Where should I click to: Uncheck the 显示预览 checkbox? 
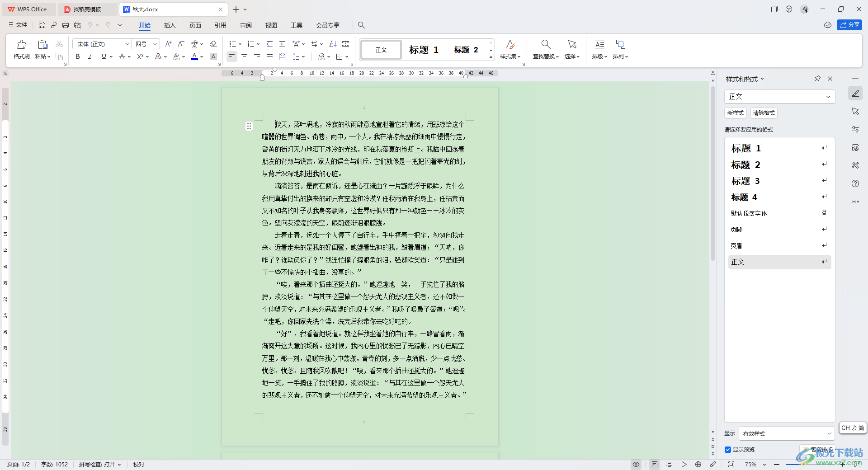(x=728, y=450)
